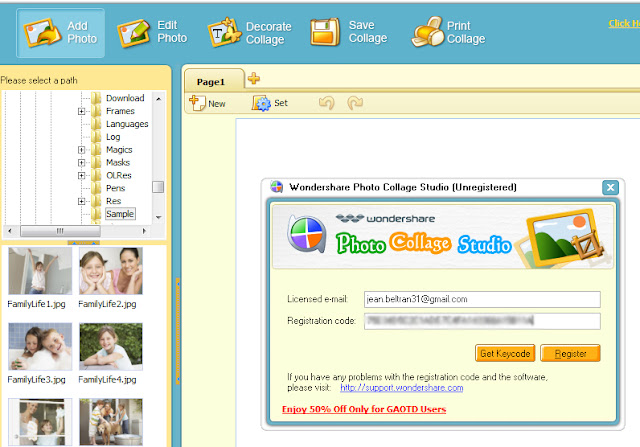Screen dimensions: 640x447
Task: Select the Sample folder
Action: (x=120, y=214)
